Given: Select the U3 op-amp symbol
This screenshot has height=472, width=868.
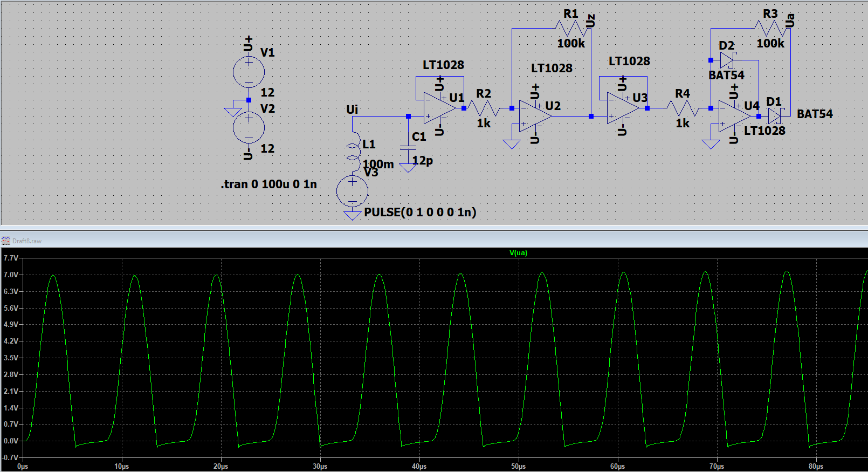Looking at the screenshot, I should pos(623,108).
